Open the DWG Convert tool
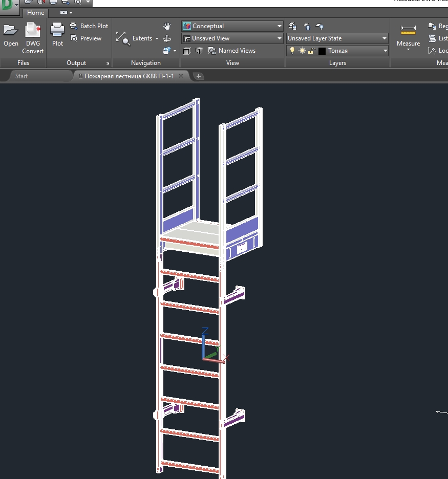 tap(33, 31)
